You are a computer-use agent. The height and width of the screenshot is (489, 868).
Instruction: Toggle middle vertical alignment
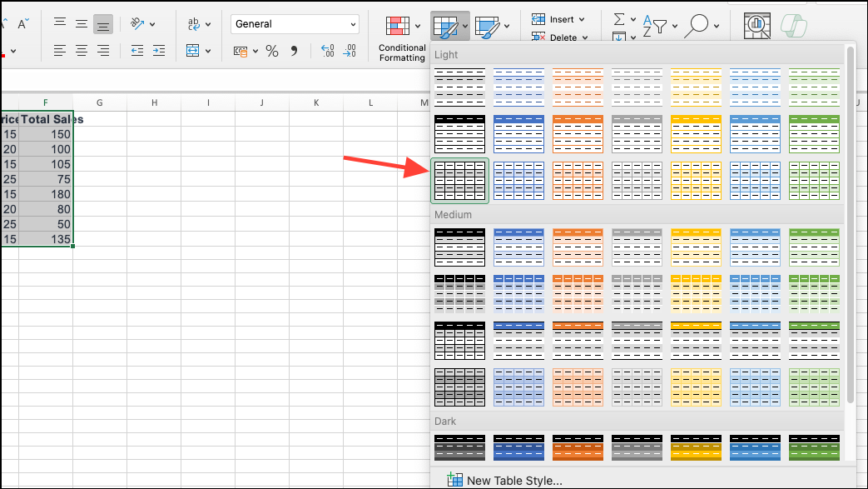click(x=82, y=23)
